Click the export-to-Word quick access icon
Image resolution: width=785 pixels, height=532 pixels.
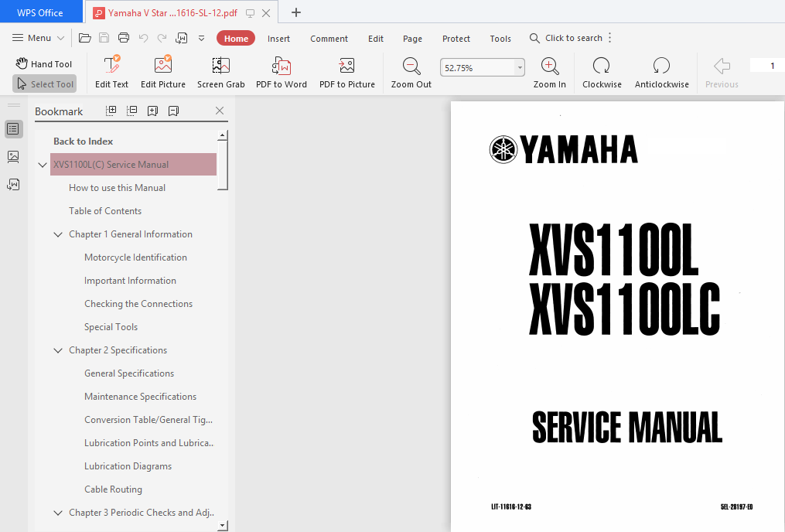[181, 38]
